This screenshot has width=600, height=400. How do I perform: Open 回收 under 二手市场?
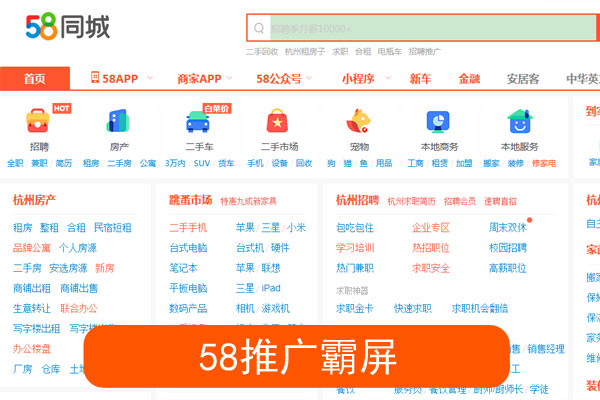coord(304,163)
